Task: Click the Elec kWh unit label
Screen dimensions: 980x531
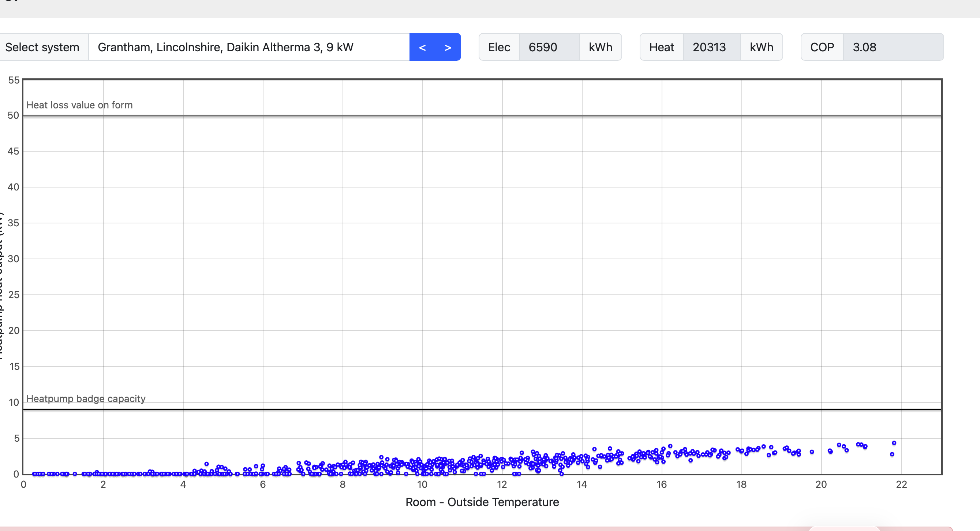Action: tap(600, 47)
